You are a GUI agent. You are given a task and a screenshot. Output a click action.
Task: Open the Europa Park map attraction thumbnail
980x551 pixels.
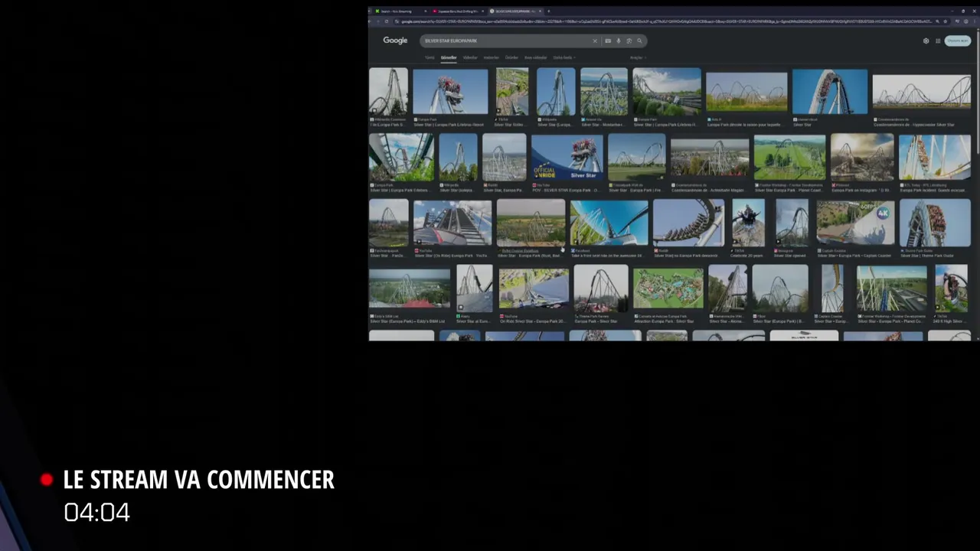(668, 288)
